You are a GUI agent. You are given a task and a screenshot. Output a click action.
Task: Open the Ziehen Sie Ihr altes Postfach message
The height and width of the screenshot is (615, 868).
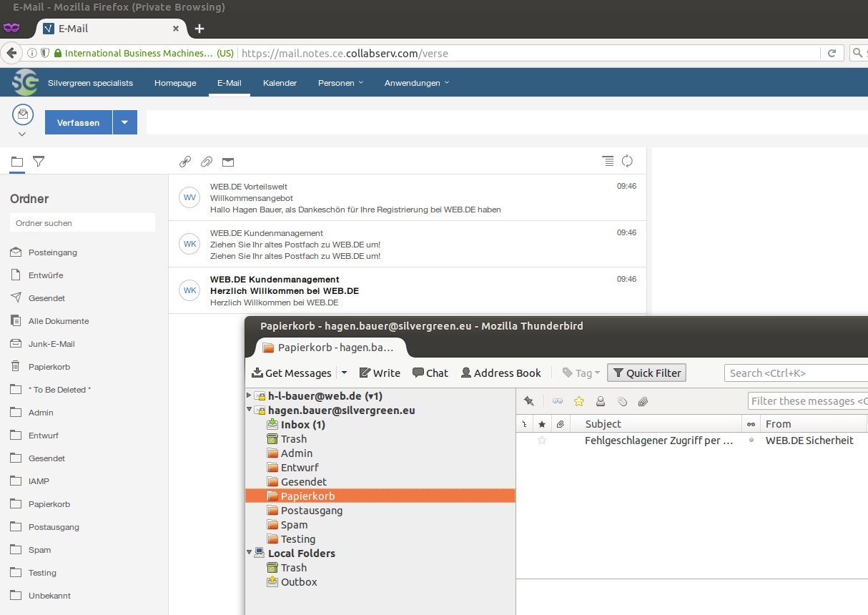408,244
